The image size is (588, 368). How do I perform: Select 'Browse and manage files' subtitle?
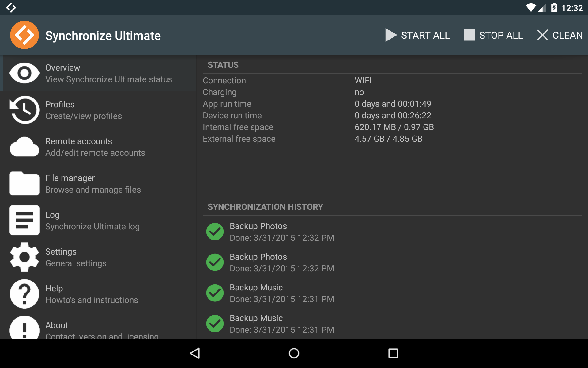[93, 190]
